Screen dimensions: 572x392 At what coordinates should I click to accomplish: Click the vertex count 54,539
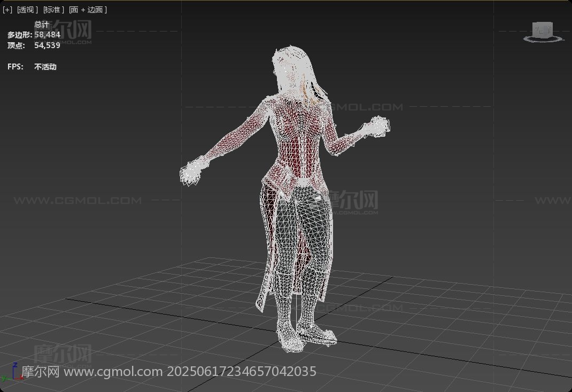click(x=47, y=45)
